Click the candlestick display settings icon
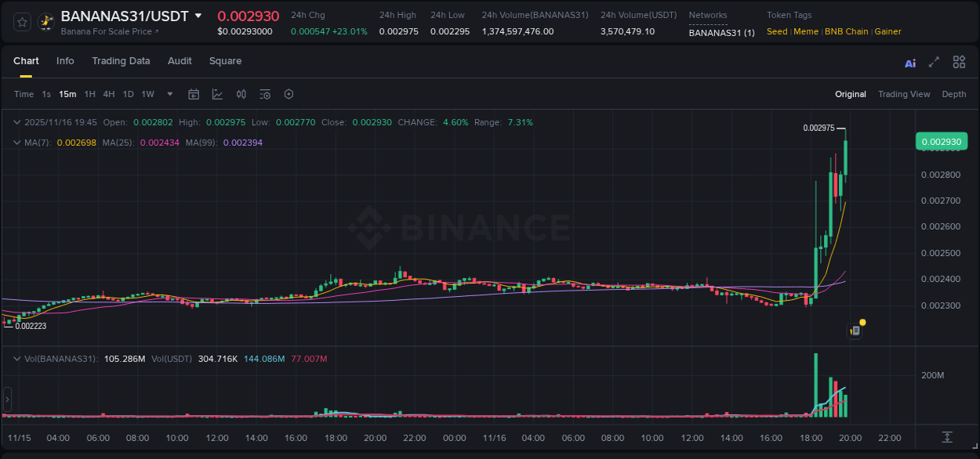980x459 pixels. point(241,94)
